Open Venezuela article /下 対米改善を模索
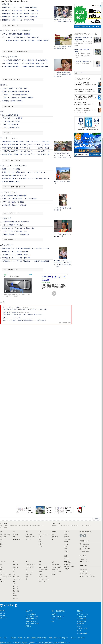The width and height of the screenshot is (103, 644). [x=17, y=34]
